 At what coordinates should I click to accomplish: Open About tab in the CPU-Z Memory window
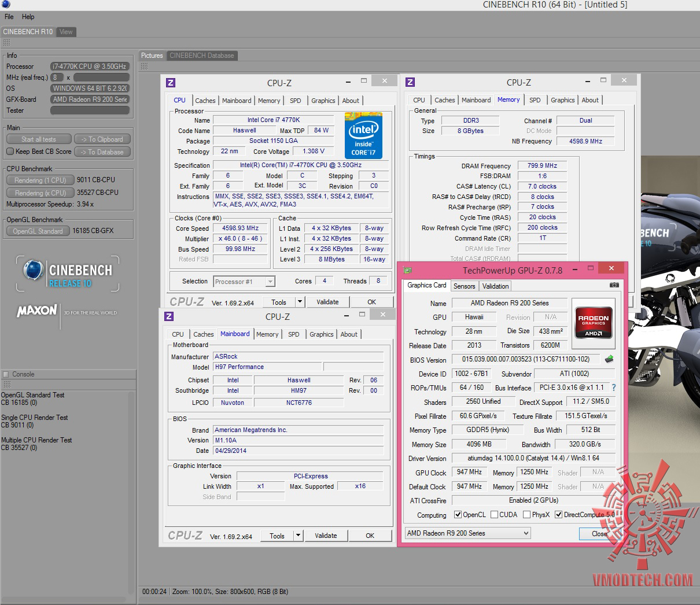point(590,100)
